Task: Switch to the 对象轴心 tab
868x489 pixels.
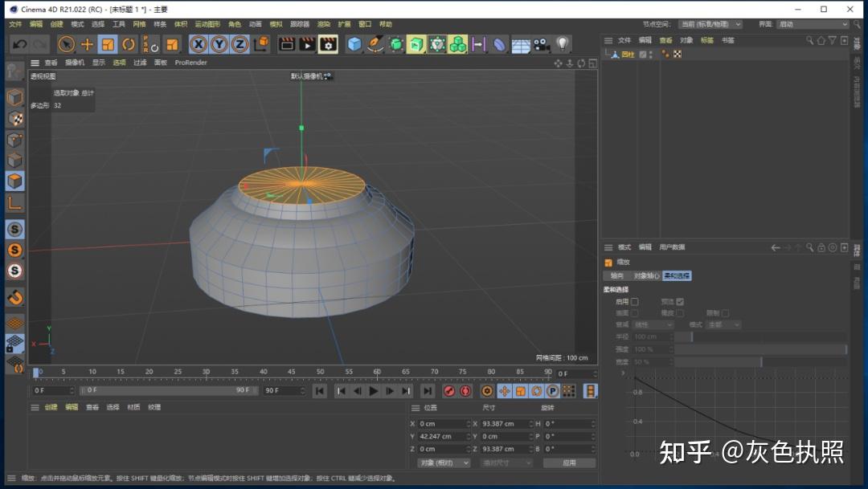Action: [x=646, y=275]
